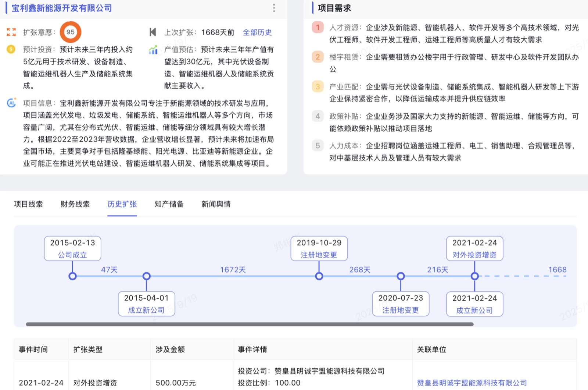Viewport: 588px width, 390px height.
Task: Click the 上次扩张 skip-back icon
Action: point(153,32)
